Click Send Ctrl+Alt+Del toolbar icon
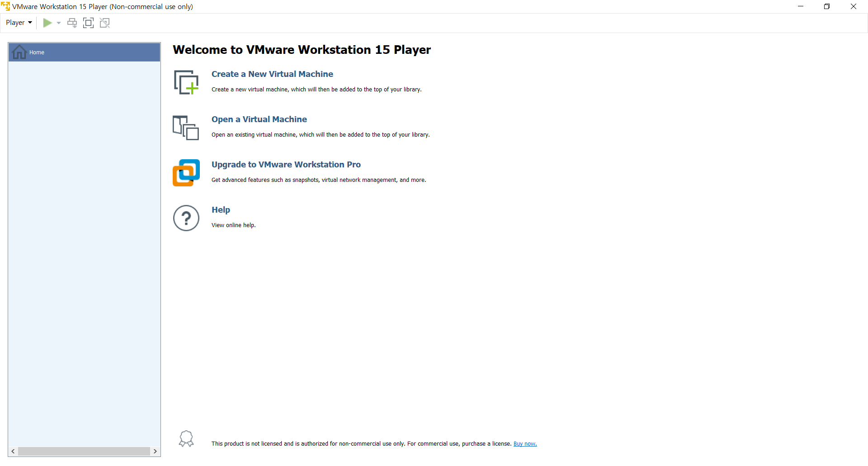Viewport: 868px width, 466px height. [72, 23]
